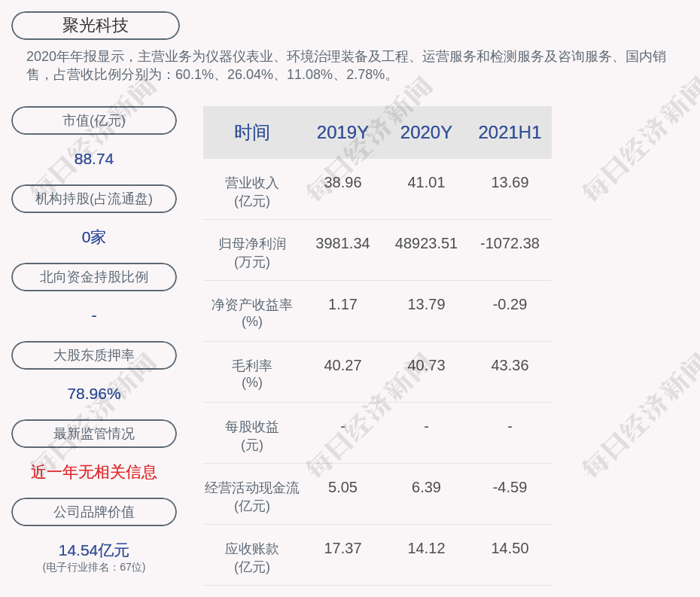This screenshot has width=700, height=597.
Task: Select the 北向资金持股比例 pill
Action: [x=94, y=277]
